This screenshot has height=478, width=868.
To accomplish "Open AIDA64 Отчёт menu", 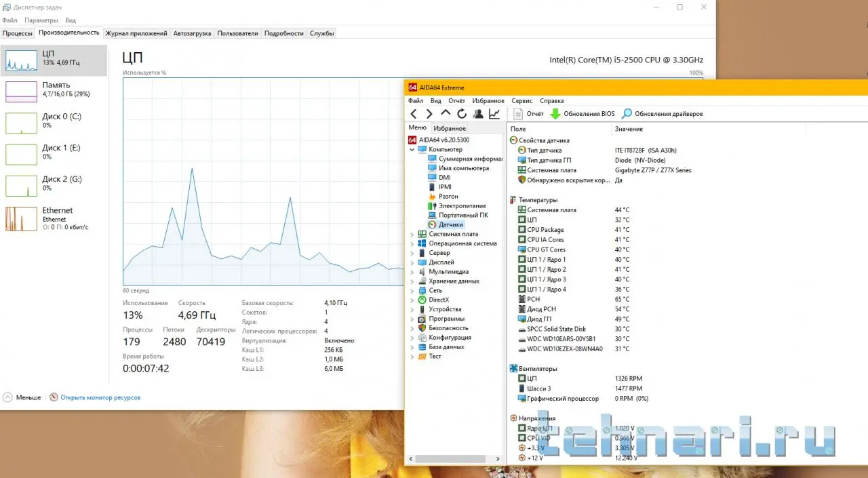I will pyautogui.click(x=456, y=101).
